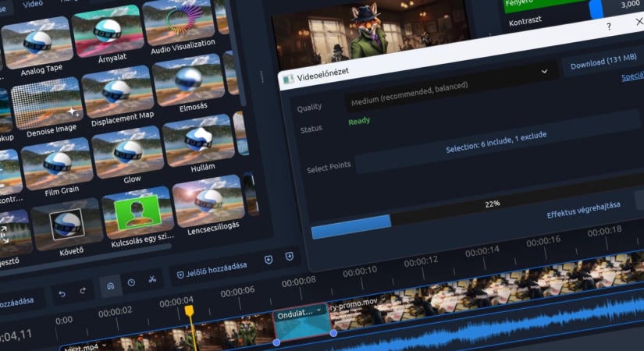Image resolution: width=644 pixels, height=351 pixels.
Task: Click the Selection: 6 include, 1 exclude field
Action: coord(496,142)
